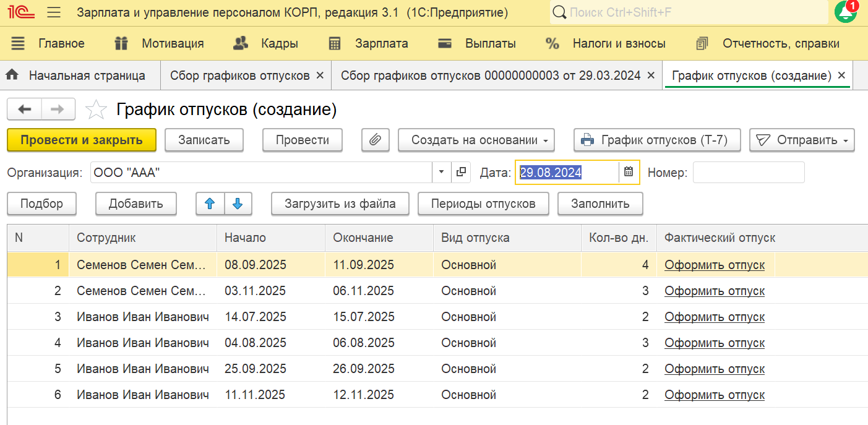This screenshot has height=425, width=868.
Task: Click the notifications bell icon
Action: click(845, 12)
